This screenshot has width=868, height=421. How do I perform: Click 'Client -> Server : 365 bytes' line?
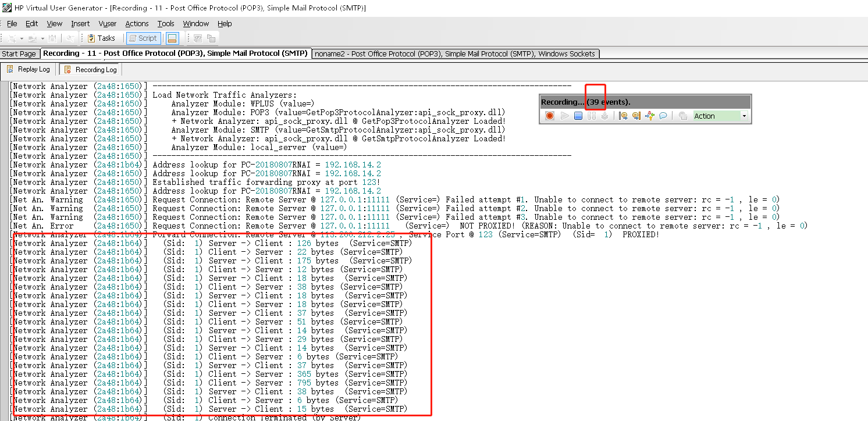click(209, 374)
